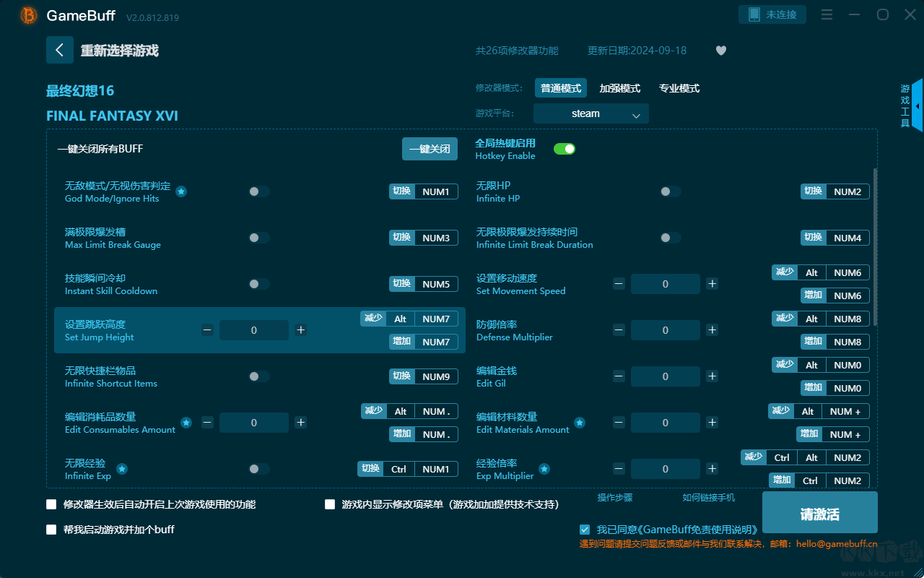Image resolution: width=924 pixels, height=578 pixels.
Task: Open the hamburger menu icon
Action: click(827, 14)
